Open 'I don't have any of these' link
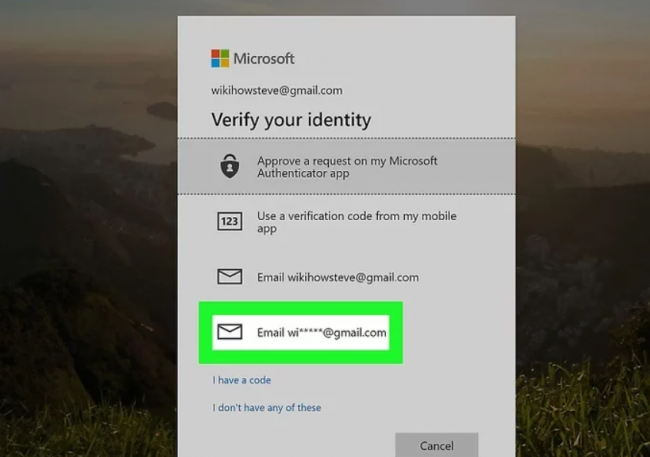The height and width of the screenshot is (457, 650). [267, 408]
